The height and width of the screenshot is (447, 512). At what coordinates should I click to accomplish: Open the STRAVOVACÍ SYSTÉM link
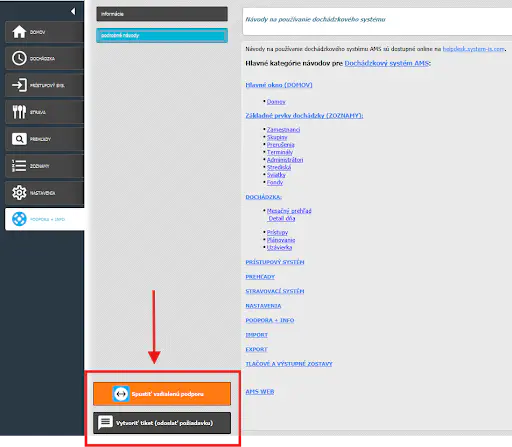coord(275,291)
